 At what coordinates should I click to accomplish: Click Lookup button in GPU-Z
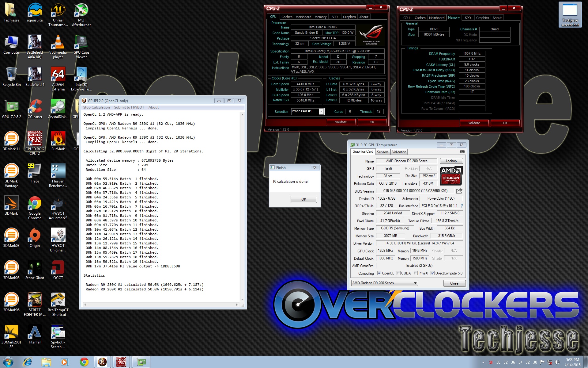(x=451, y=161)
